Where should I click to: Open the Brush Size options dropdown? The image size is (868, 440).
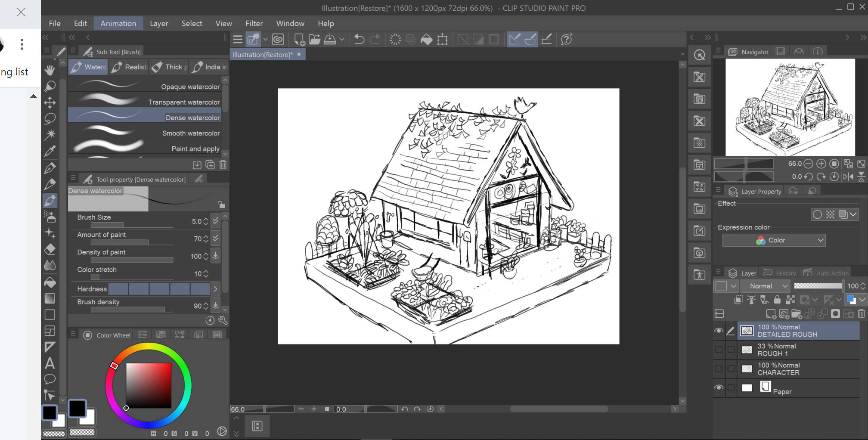point(216,221)
